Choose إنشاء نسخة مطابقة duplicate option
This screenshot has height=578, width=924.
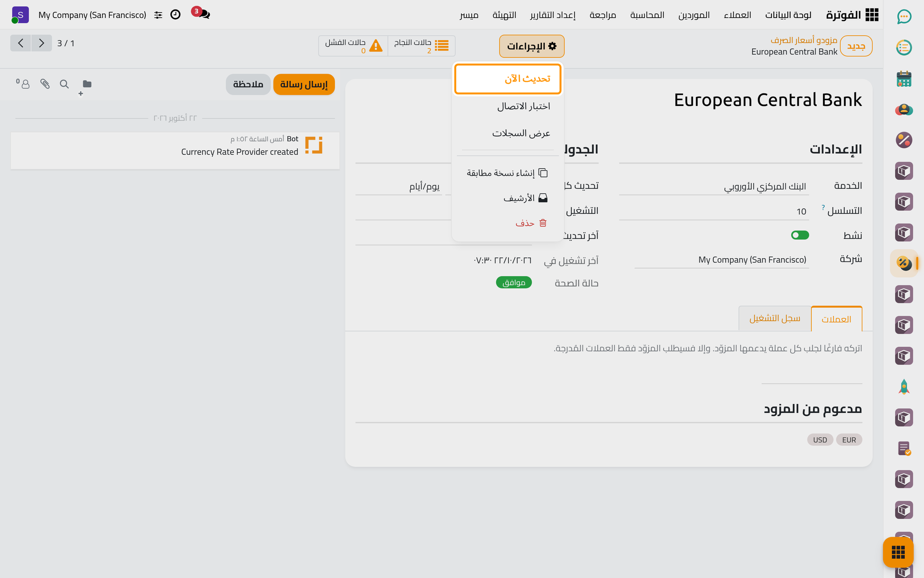(x=508, y=173)
